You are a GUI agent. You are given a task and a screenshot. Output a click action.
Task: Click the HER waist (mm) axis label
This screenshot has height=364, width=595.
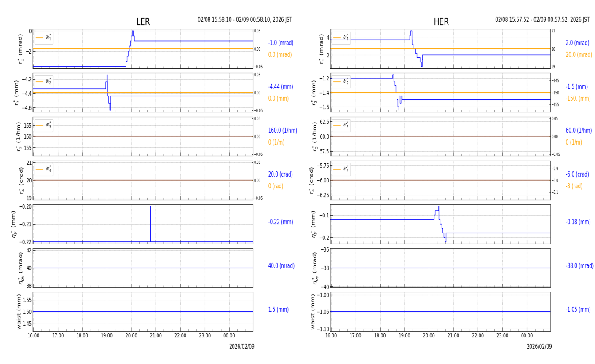pyautogui.click(x=313, y=312)
